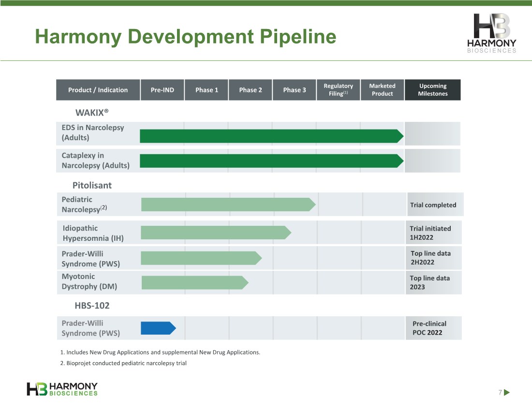The width and height of the screenshot is (532, 411).
Task: Click the light green Pediatric Narcolepsy progress bar
Action: 228,205
